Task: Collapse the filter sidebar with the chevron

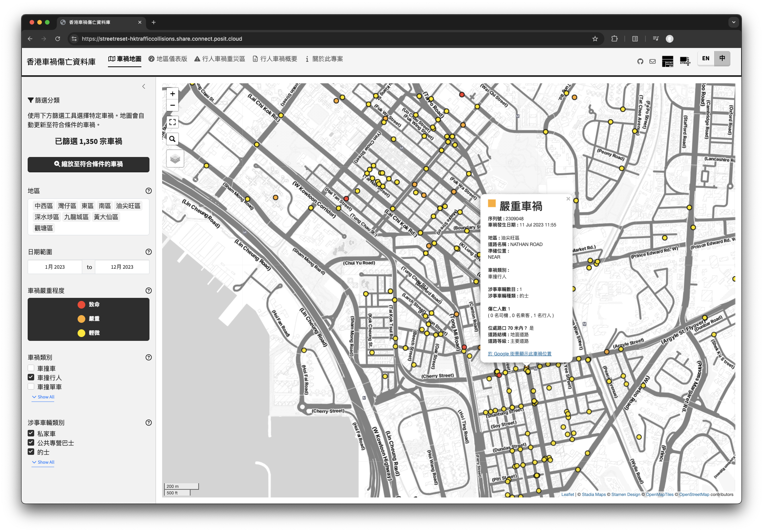Action: click(144, 86)
